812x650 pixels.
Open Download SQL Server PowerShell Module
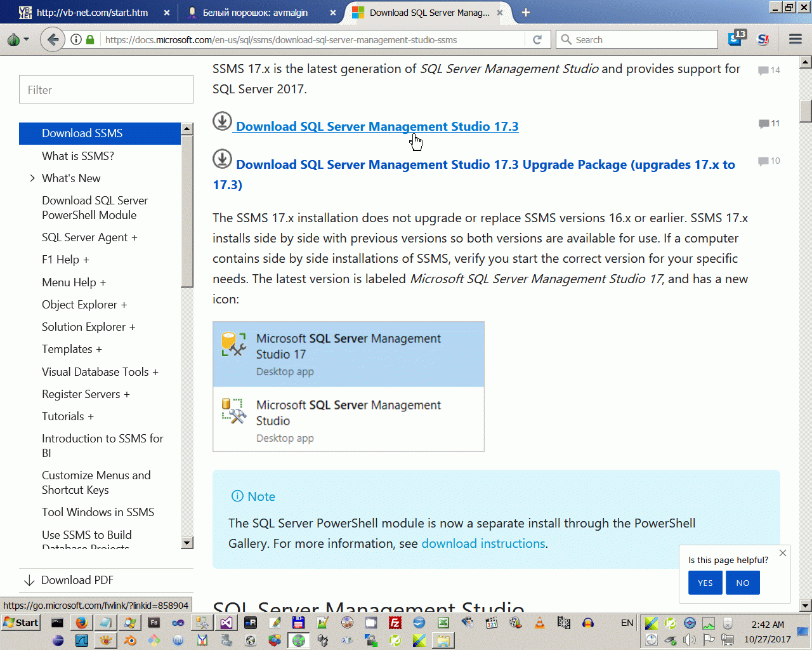[95, 208]
